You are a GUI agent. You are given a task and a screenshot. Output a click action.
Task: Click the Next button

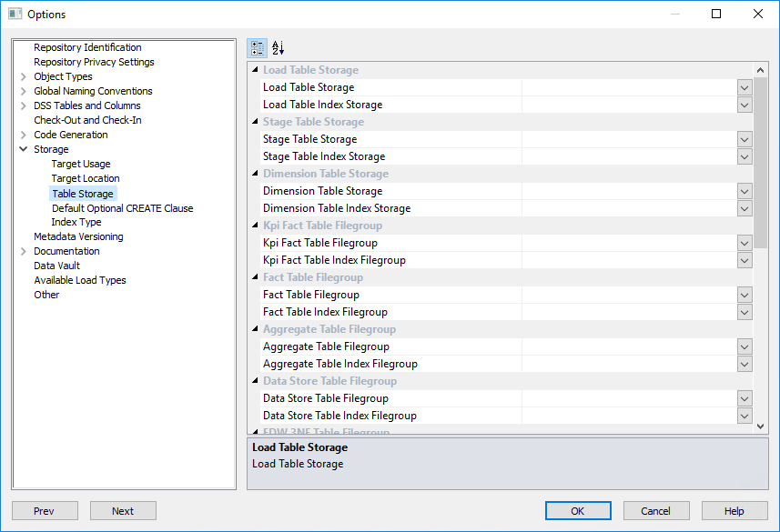tap(123, 511)
